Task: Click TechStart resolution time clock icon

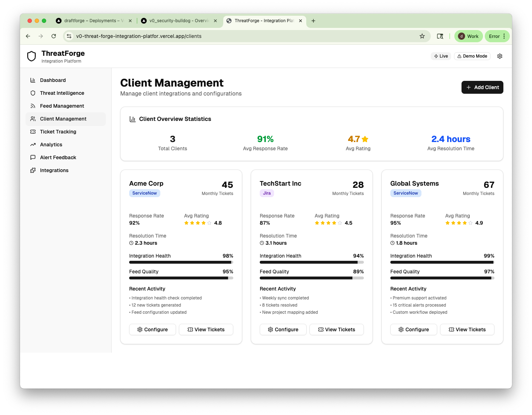Action: pyautogui.click(x=262, y=243)
